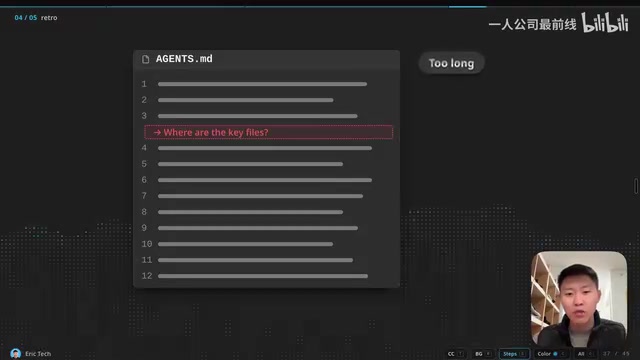640x360 pixels.
Task: Toggle the CC captions button
Action: click(x=455, y=354)
